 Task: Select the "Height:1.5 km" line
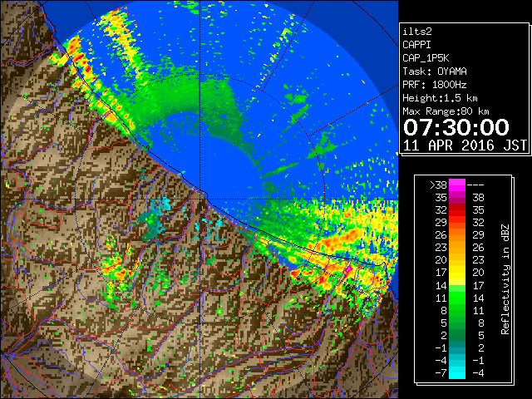coord(440,98)
